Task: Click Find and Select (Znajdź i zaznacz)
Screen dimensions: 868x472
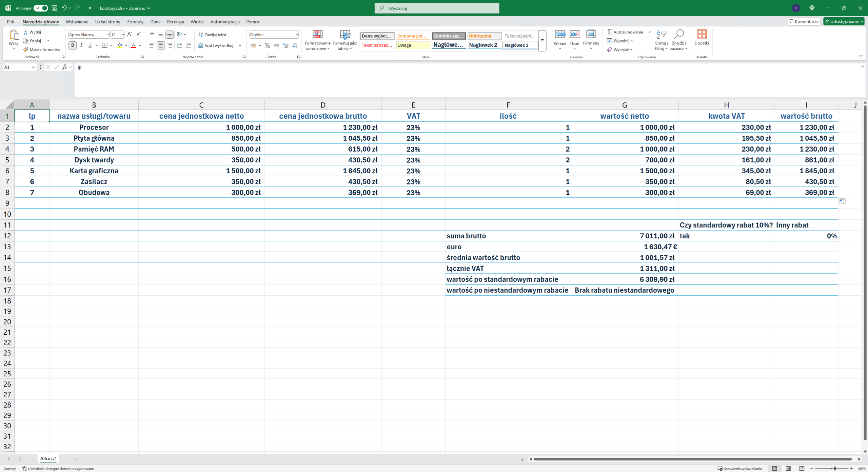Action: click(x=679, y=40)
